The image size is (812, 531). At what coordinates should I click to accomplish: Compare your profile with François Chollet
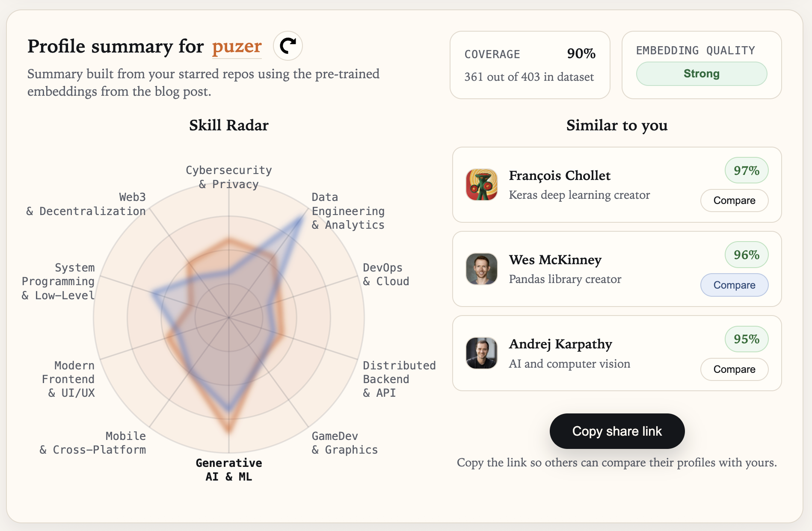(x=734, y=201)
